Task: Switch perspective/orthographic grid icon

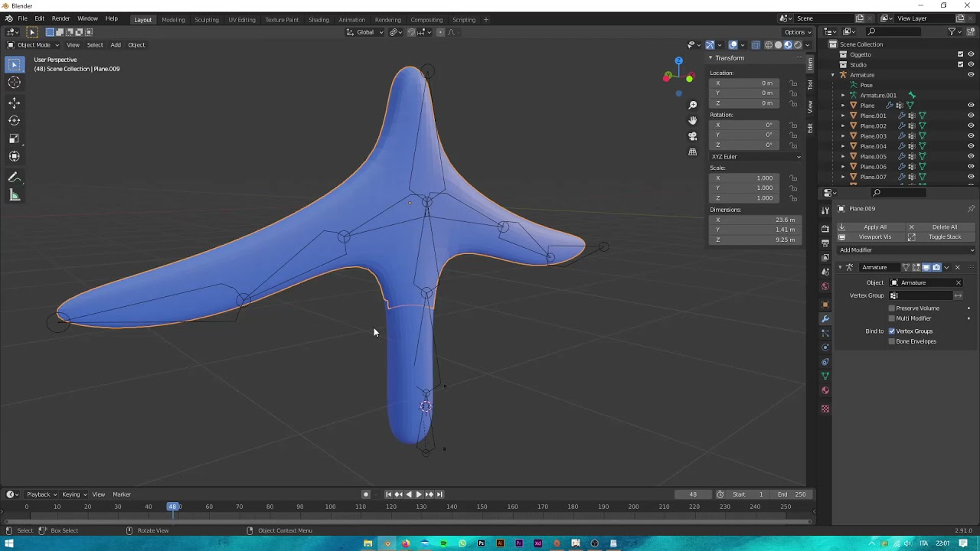Action: (x=693, y=152)
